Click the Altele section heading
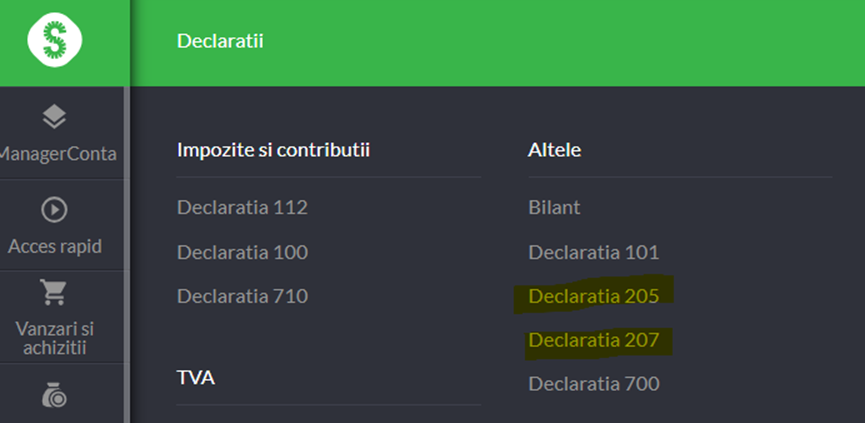 [554, 149]
